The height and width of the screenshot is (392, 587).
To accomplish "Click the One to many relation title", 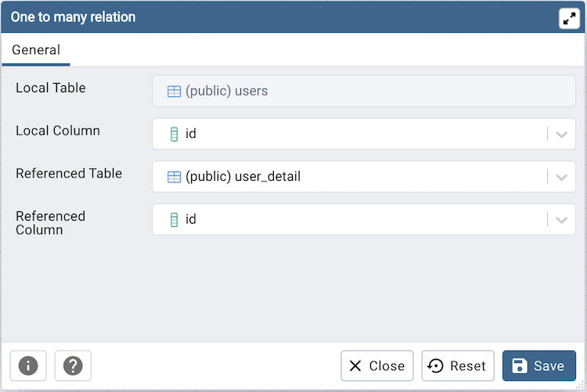I will point(73,17).
